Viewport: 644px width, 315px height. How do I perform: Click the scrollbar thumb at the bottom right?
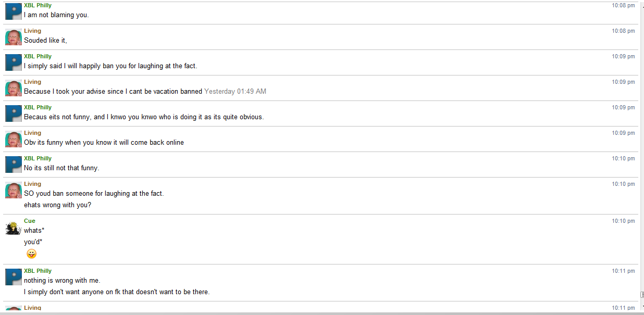click(x=642, y=295)
